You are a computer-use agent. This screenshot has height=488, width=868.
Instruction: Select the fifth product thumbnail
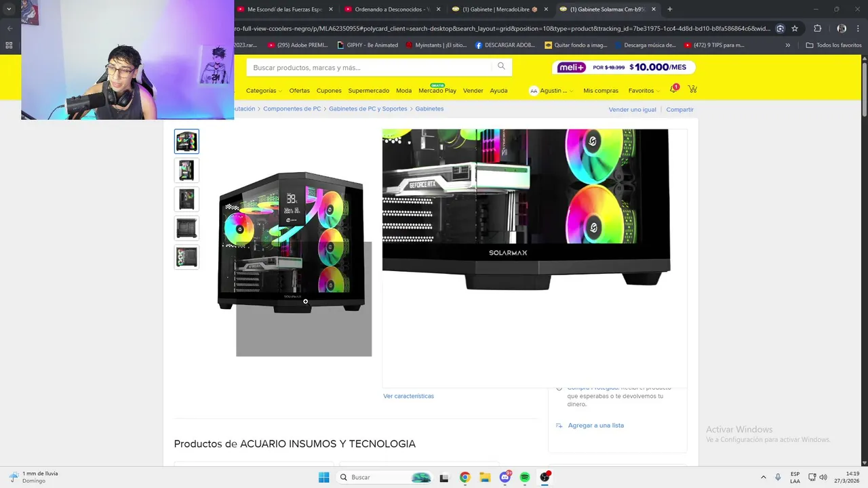point(186,258)
